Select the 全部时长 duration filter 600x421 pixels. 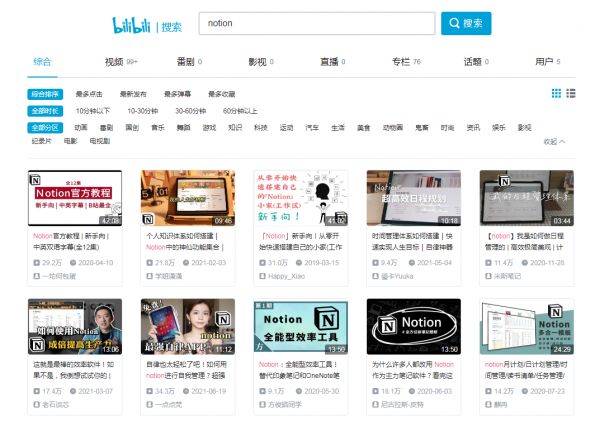point(45,111)
